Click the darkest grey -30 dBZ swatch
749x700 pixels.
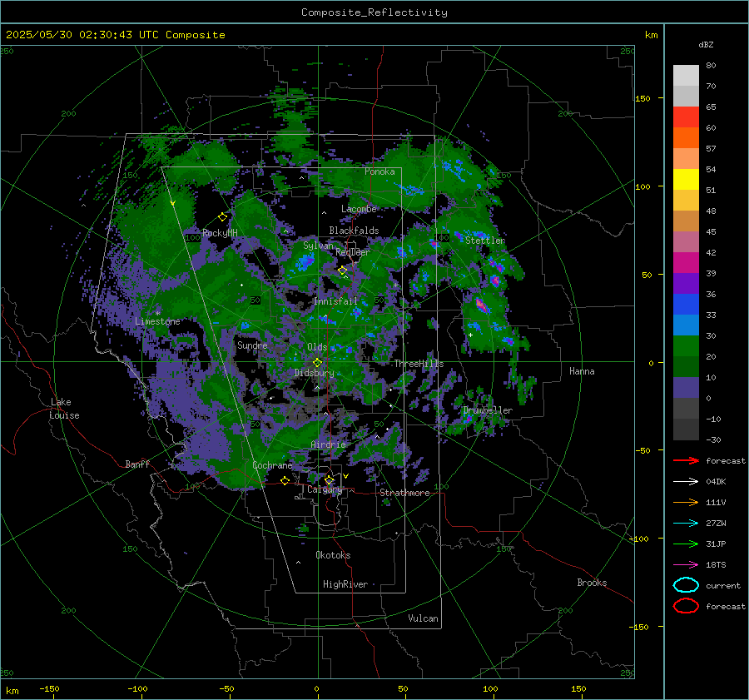click(686, 429)
